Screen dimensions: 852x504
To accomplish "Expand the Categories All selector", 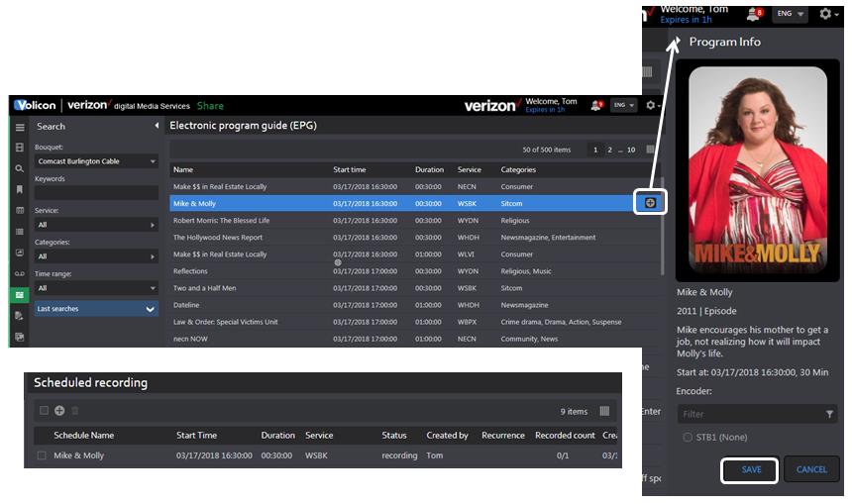I will click(96, 256).
